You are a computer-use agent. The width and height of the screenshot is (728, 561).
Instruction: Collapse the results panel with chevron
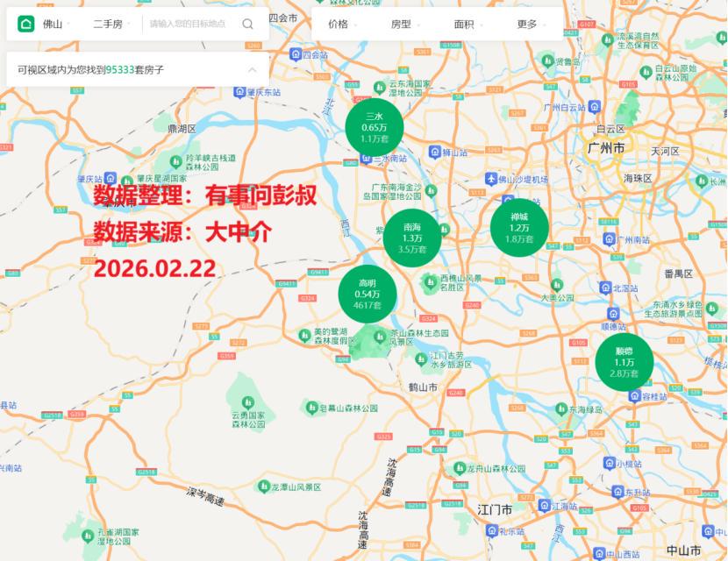tap(253, 68)
